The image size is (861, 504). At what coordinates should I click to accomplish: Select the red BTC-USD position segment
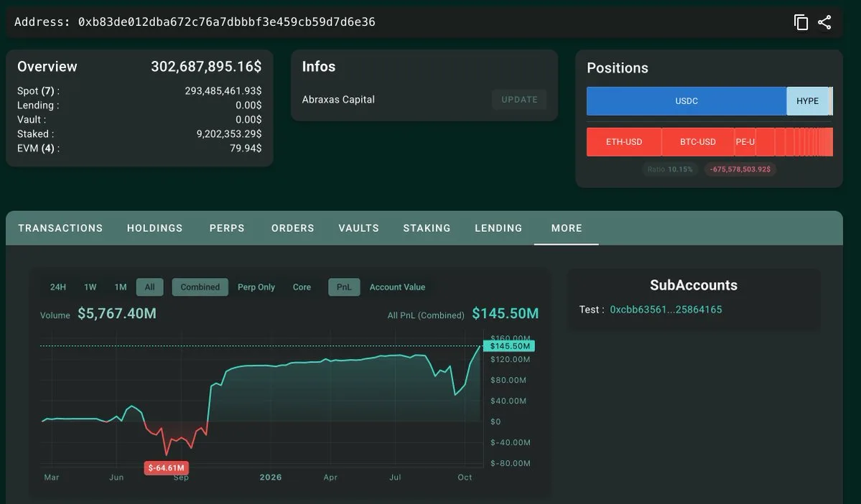pyautogui.click(x=697, y=141)
